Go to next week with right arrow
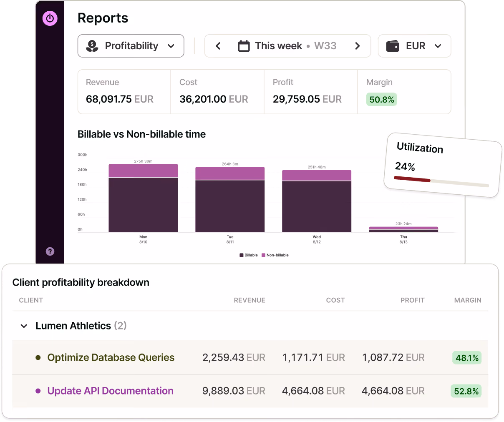 click(x=357, y=46)
